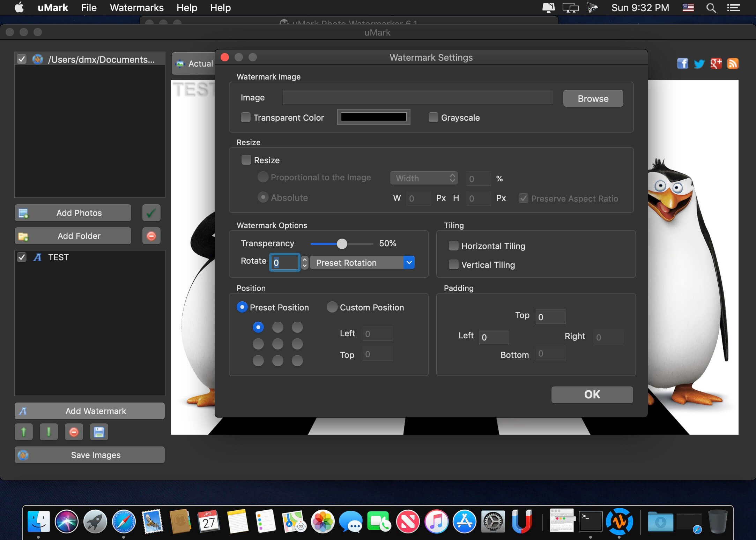This screenshot has width=756, height=540.
Task: Open App Store from the dock
Action: (465, 521)
